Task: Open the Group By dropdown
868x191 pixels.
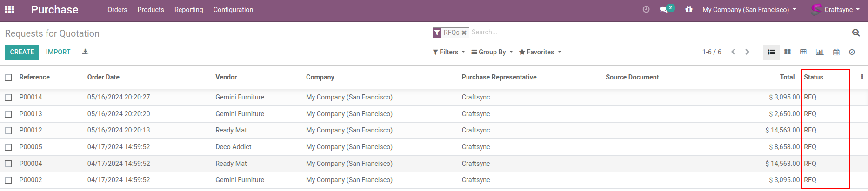Action: point(492,52)
